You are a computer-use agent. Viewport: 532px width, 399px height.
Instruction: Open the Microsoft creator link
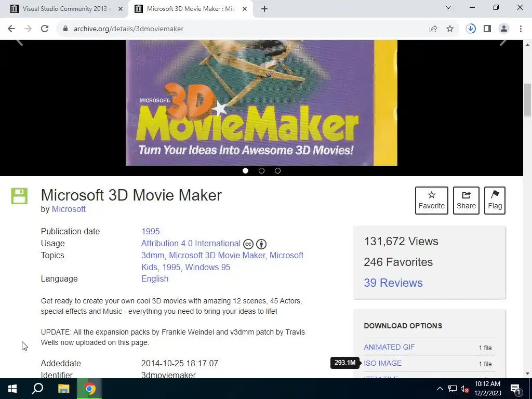click(x=69, y=209)
